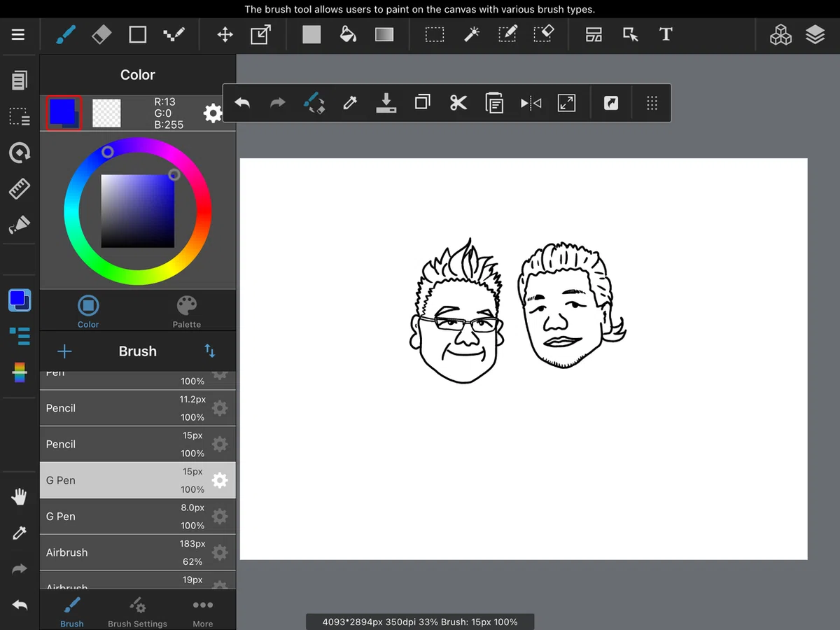This screenshot has width=840, height=630.
Task: Open the Materials cubes panel
Action: point(780,34)
